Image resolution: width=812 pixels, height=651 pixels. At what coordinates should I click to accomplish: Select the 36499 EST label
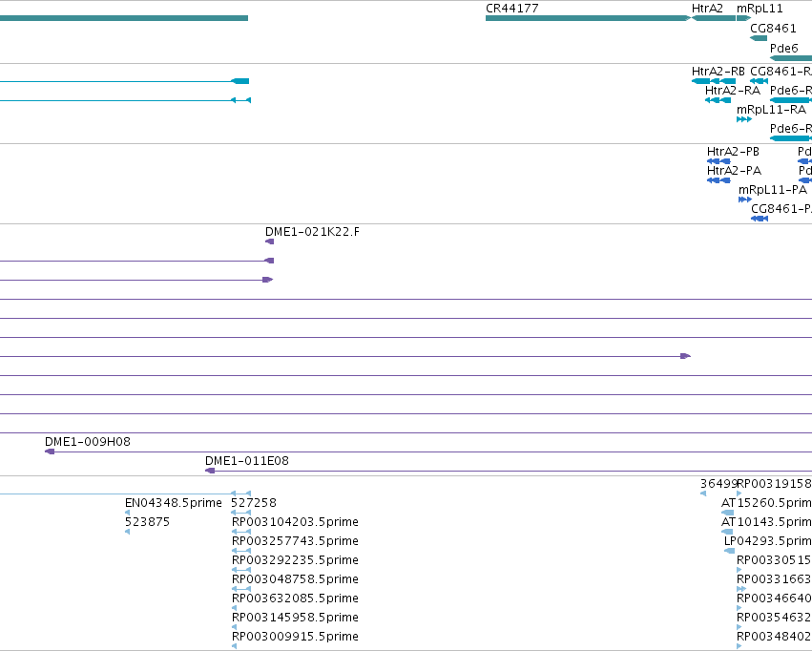point(718,484)
